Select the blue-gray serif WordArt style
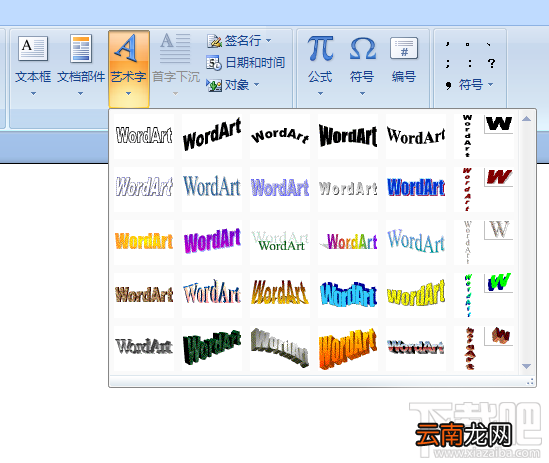Screen dimensions: 549x463 212,189
